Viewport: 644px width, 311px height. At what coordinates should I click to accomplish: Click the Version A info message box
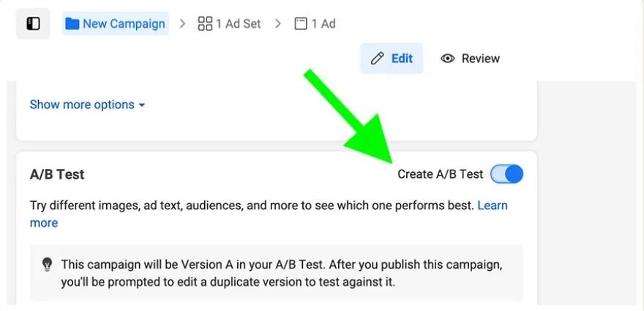[x=277, y=273]
